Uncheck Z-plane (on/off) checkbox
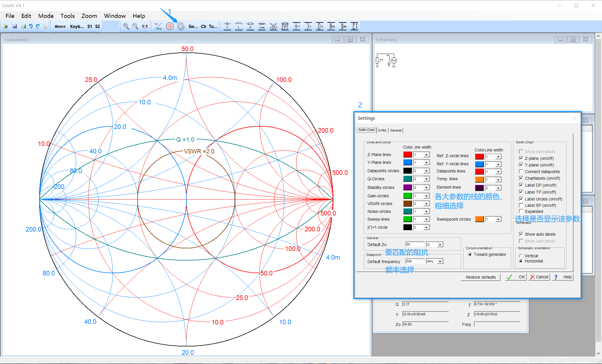This screenshot has height=364, width=602. coord(521,158)
